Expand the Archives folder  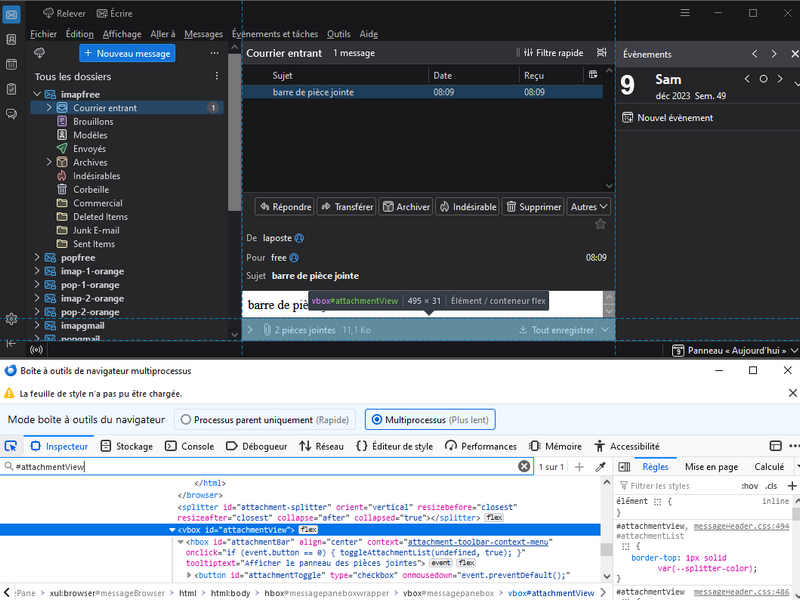[x=50, y=162]
